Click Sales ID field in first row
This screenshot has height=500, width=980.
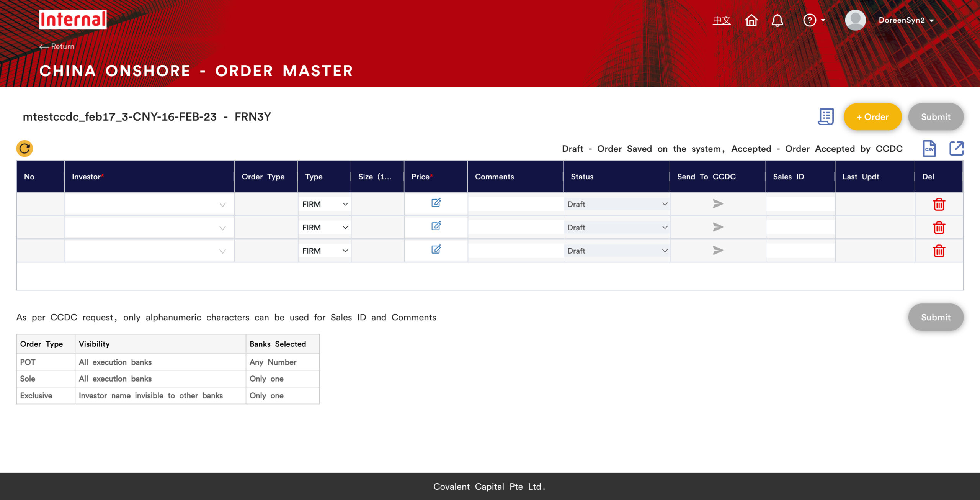coord(800,204)
